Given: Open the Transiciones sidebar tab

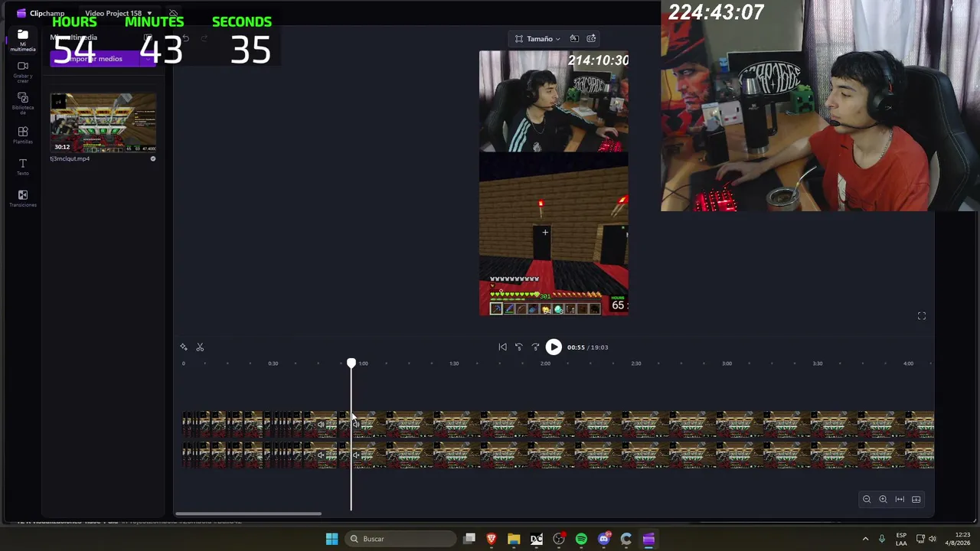Looking at the screenshot, I should [22, 199].
